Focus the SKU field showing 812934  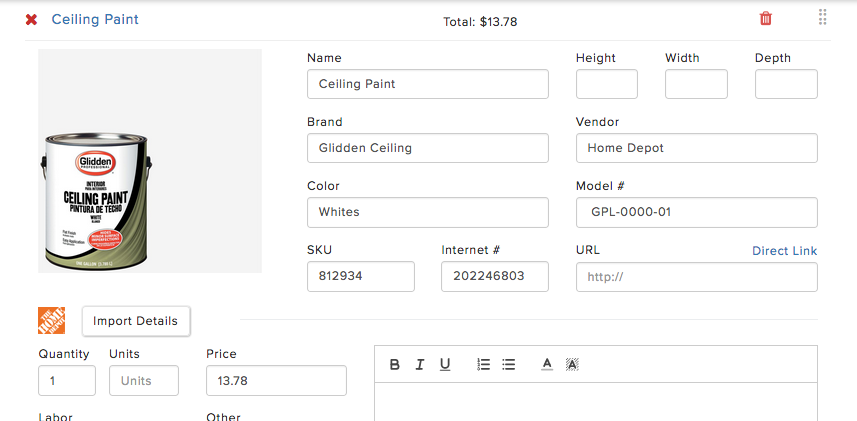[x=361, y=276]
